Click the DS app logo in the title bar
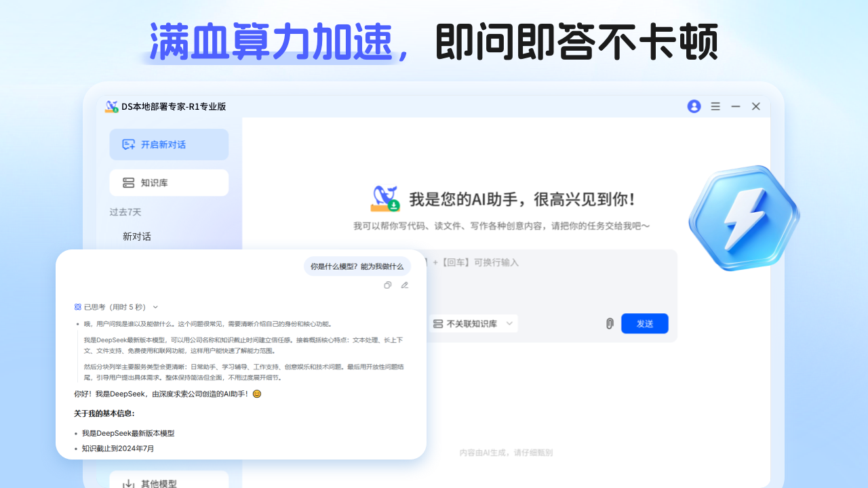Screen dimensions: 868x488 [x=111, y=106]
